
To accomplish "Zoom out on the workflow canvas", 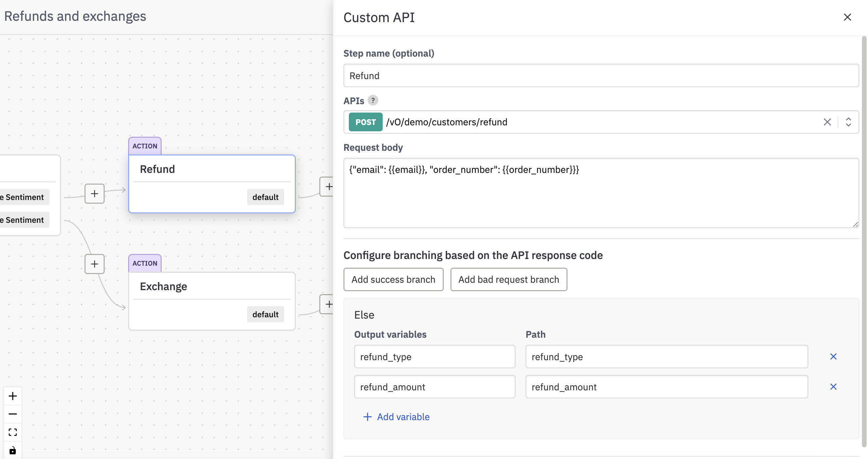I will point(13,413).
